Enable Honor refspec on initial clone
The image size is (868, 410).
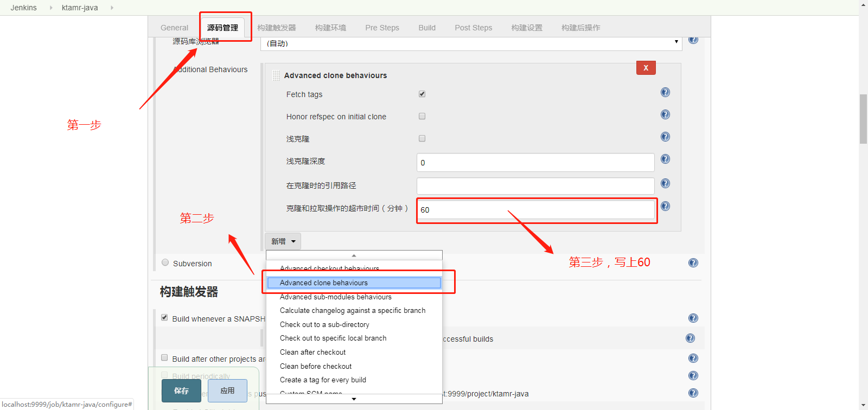(x=422, y=116)
